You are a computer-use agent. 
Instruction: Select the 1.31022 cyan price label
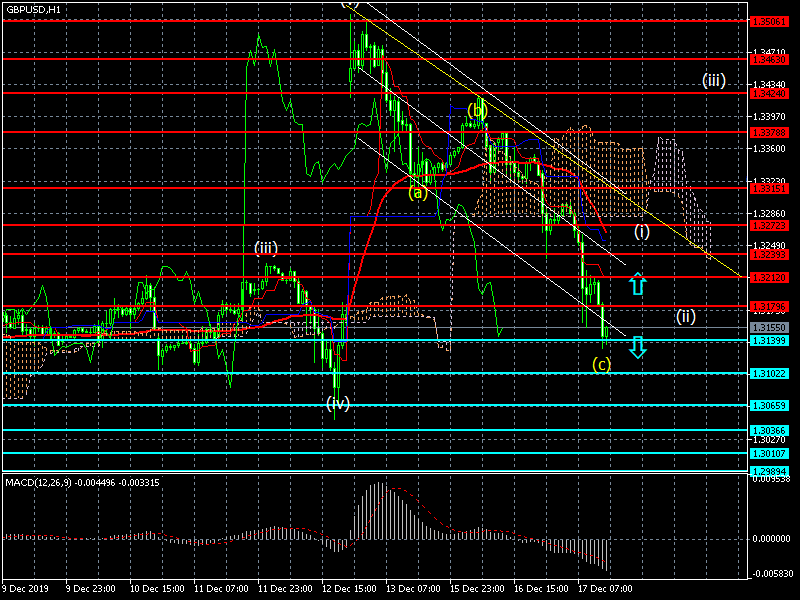point(769,374)
